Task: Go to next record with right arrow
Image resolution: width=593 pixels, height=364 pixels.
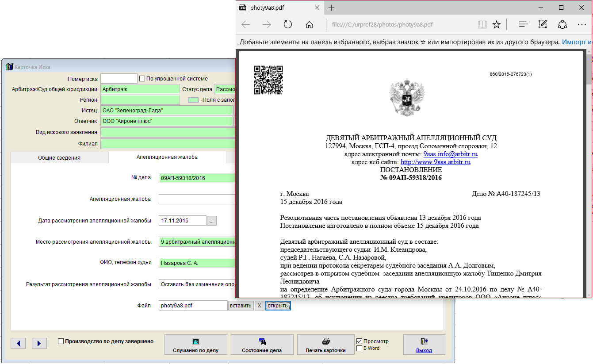Action: (x=39, y=343)
